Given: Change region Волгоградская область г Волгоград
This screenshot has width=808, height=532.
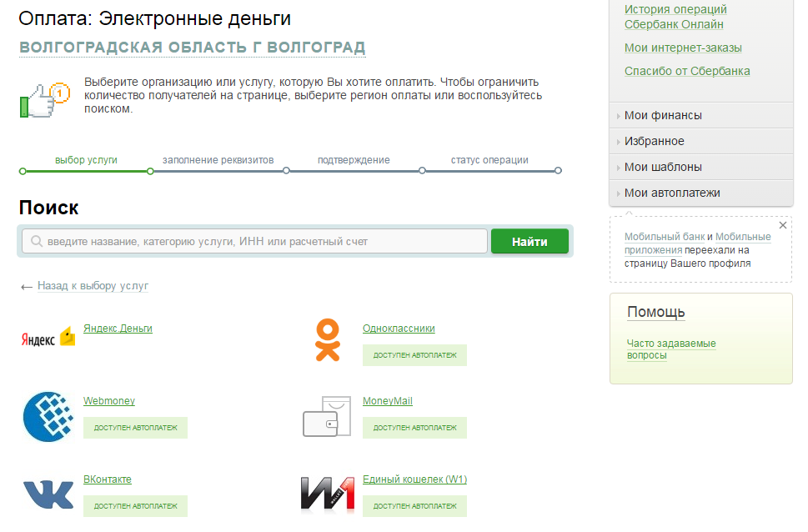Looking at the screenshot, I should pos(192,48).
